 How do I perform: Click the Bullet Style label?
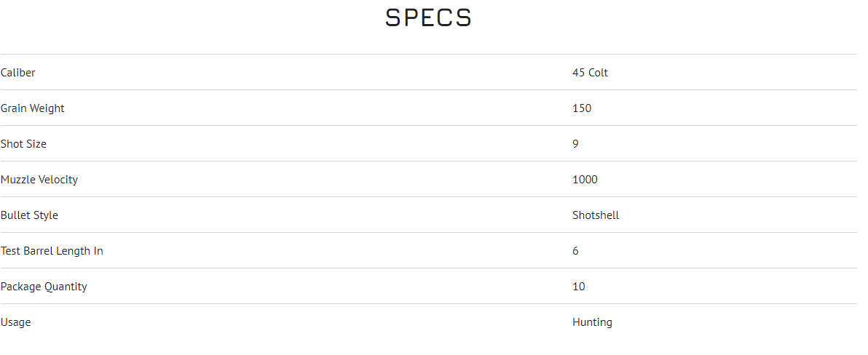[x=29, y=215]
